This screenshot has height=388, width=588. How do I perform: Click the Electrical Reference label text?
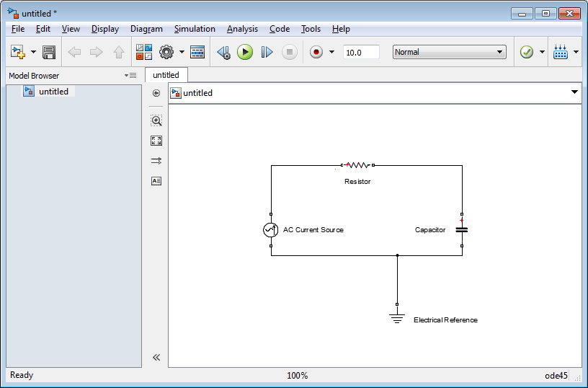pos(445,319)
